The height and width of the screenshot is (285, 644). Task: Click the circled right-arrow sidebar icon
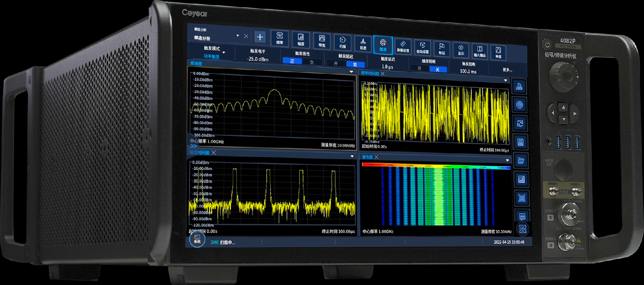(x=520, y=105)
